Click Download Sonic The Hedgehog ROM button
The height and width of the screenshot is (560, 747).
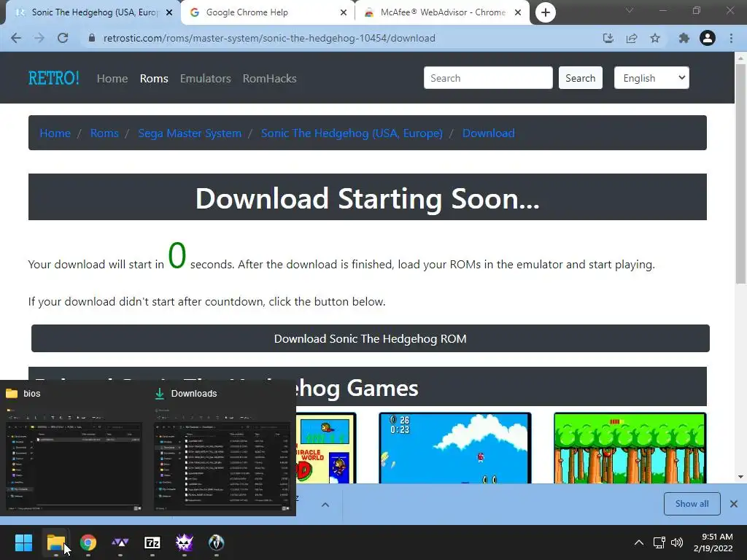pyautogui.click(x=370, y=338)
